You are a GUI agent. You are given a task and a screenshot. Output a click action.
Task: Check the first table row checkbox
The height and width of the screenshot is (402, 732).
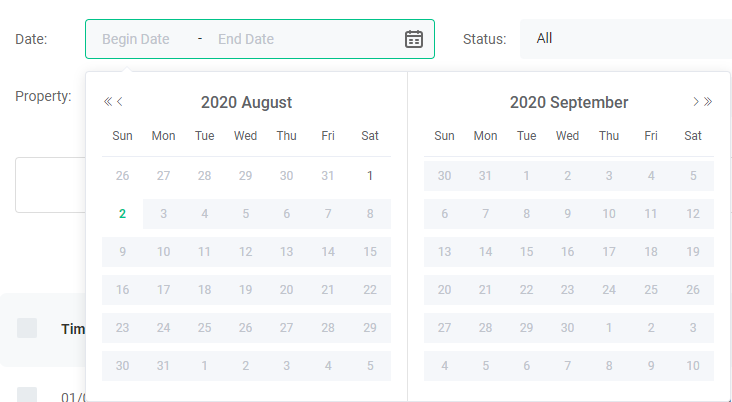[27, 395]
